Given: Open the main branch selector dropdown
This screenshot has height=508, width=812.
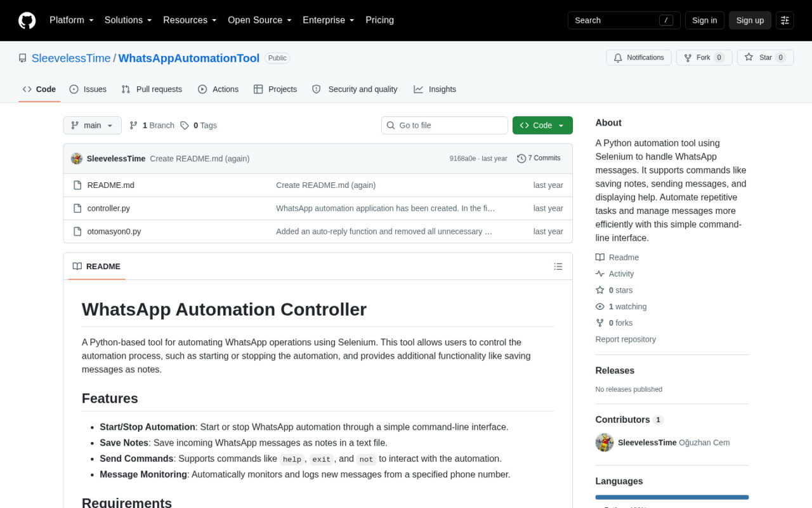Looking at the screenshot, I should (93, 126).
